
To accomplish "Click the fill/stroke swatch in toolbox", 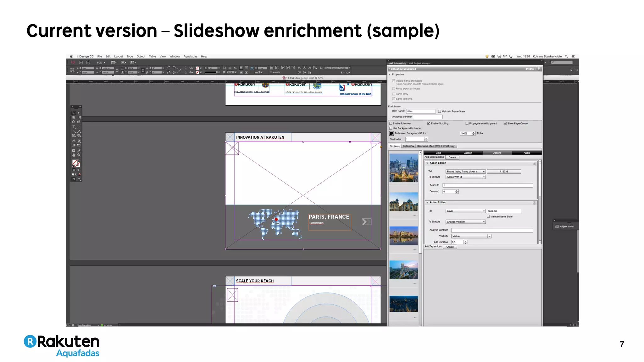I will 76,163.
